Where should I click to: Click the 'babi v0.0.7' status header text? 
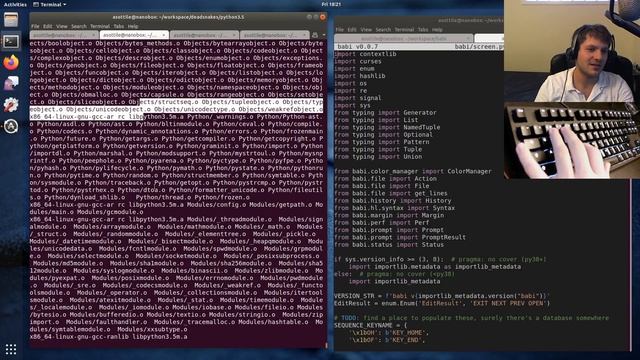pos(358,47)
